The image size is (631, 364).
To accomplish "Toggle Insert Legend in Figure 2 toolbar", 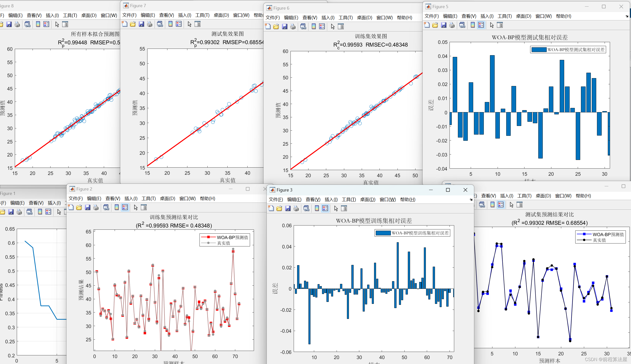I will (x=125, y=207).
